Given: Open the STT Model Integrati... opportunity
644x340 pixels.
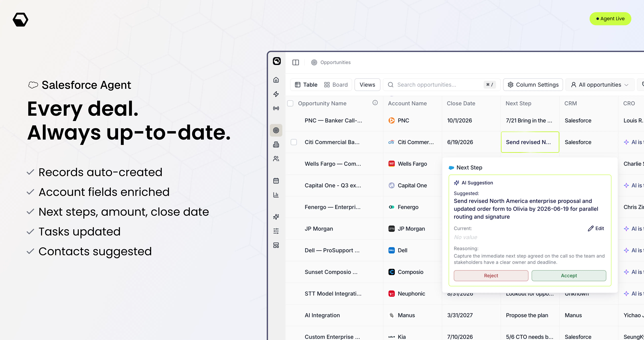Looking at the screenshot, I should [333, 294].
